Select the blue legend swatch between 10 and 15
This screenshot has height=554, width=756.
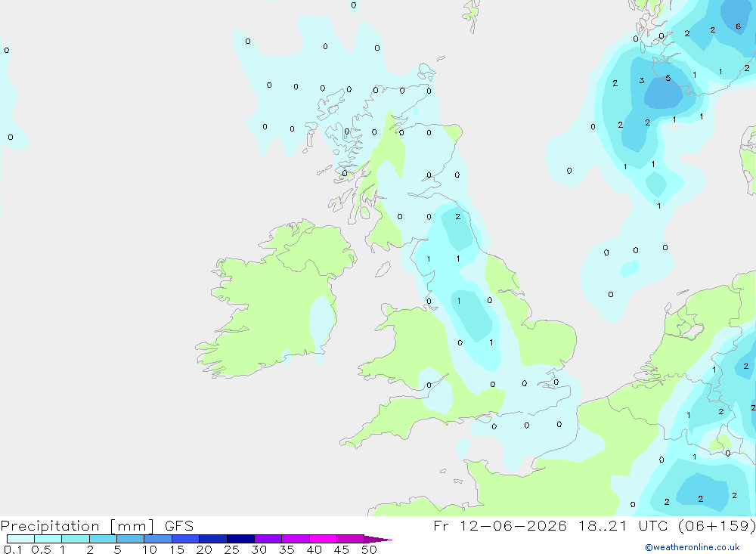tap(158, 539)
